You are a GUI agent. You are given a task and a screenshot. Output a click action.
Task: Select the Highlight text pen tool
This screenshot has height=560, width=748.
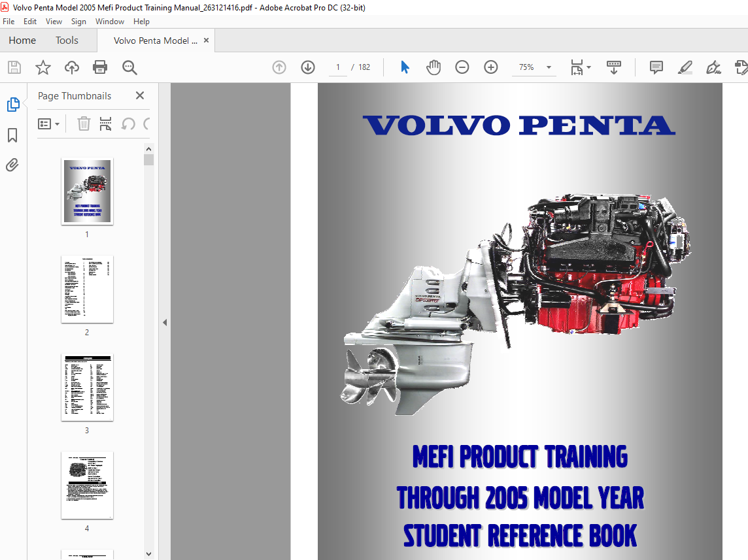coord(685,67)
